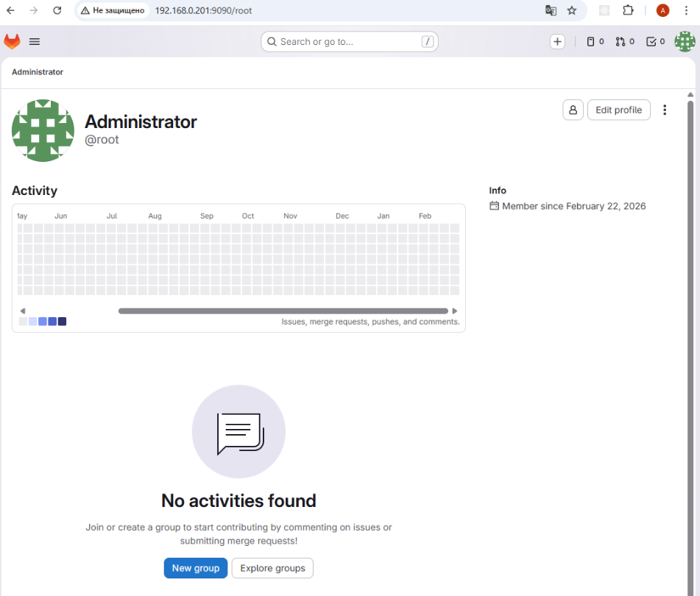The width and height of the screenshot is (700, 596).
Task: Open the to-do list counter icon
Action: [x=655, y=41]
